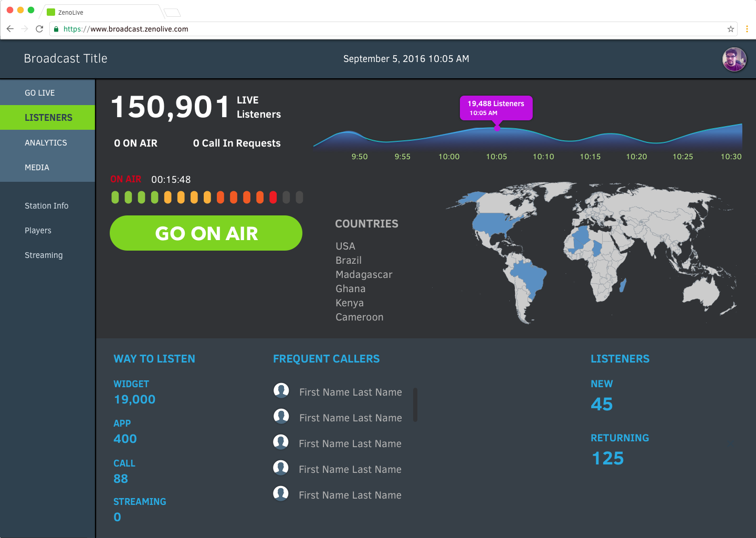Viewport: 756px width, 538px height.
Task: Click the September 5, 2016 date text
Action: 406,59
